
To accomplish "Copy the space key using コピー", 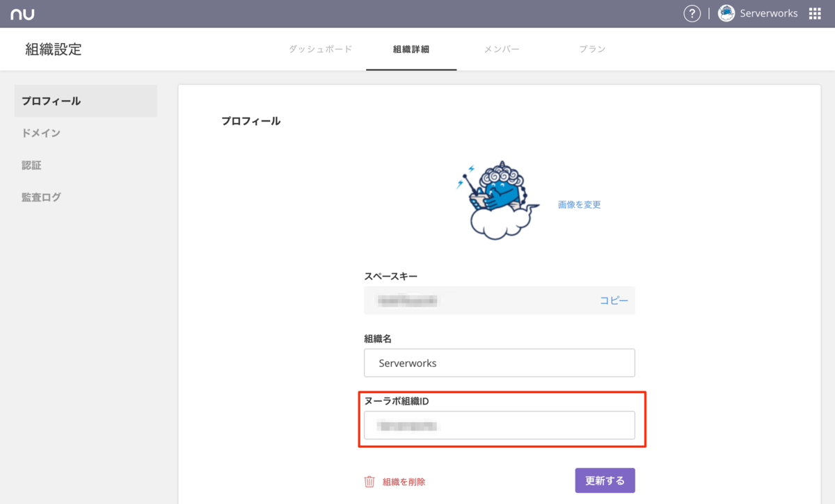I will 614,300.
